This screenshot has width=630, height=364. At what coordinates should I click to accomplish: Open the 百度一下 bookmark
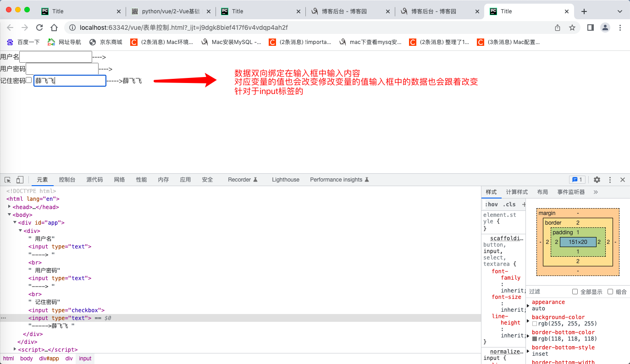(x=23, y=42)
